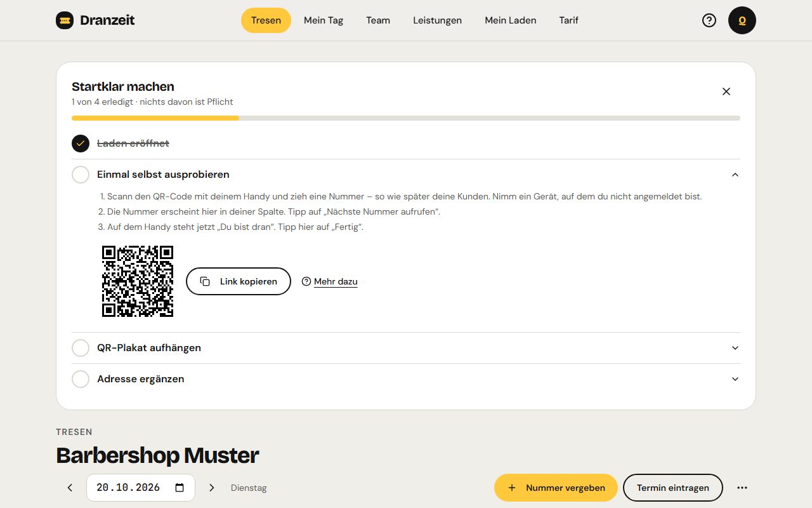The height and width of the screenshot is (508, 812).
Task: Follow the Mehr dazu link
Action: (336, 281)
